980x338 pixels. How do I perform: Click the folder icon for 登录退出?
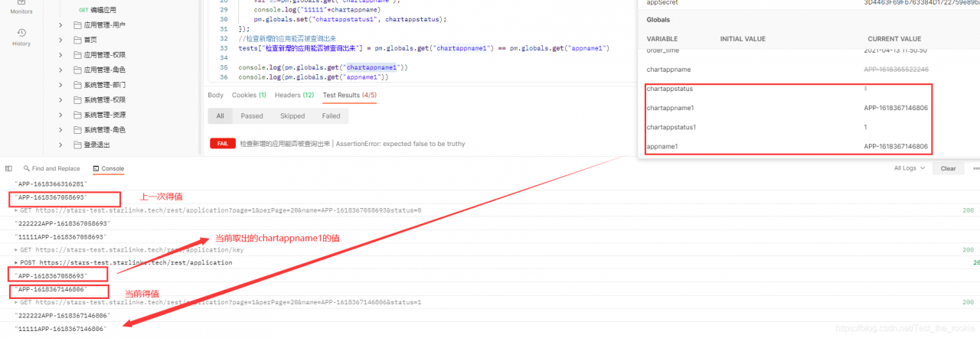(x=77, y=145)
